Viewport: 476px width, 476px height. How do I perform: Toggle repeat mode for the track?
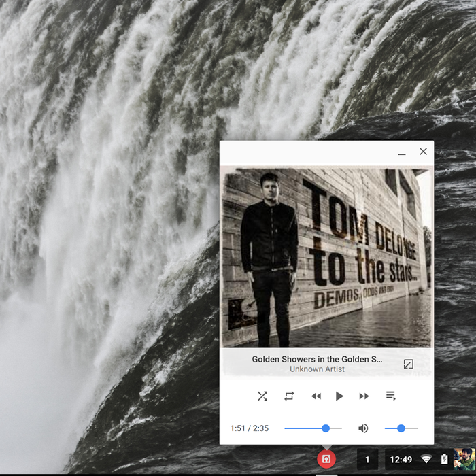pos(289,396)
